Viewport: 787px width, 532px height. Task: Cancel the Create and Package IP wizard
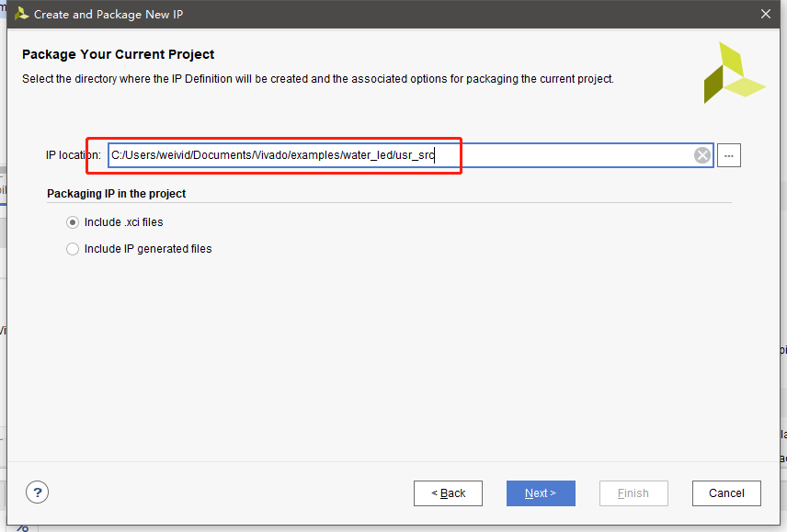pyautogui.click(x=726, y=493)
